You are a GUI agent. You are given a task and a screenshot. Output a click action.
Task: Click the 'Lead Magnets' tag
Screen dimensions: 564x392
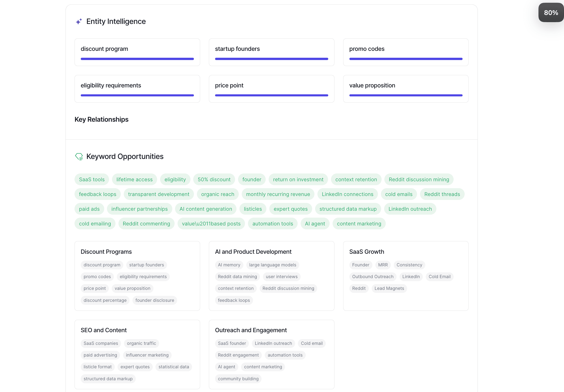(x=389, y=289)
